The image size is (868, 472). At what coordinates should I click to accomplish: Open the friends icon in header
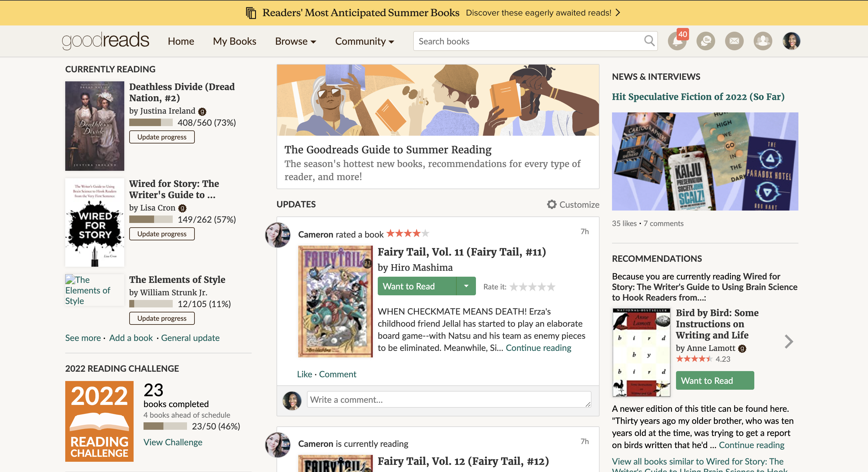coord(763,41)
